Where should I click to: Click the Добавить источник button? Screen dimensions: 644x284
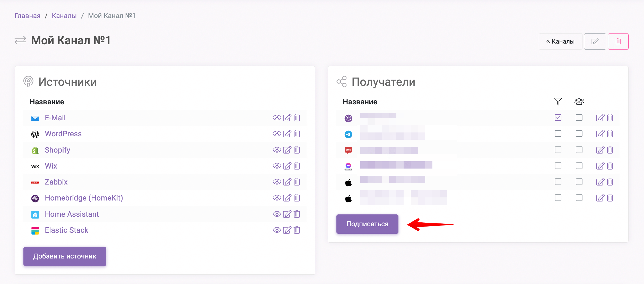tap(65, 256)
